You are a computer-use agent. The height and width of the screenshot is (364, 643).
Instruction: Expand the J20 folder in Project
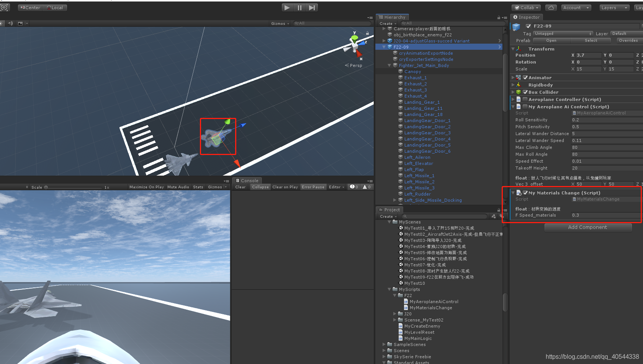pyautogui.click(x=395, y=314)
